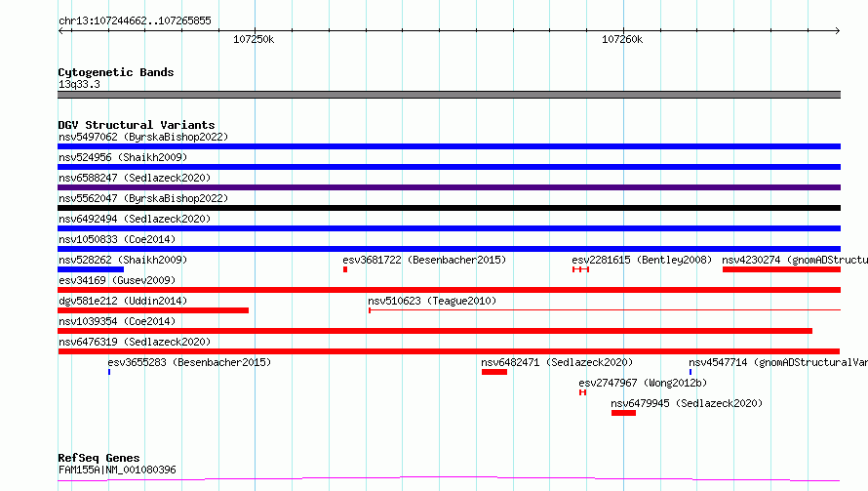
Task: Click the esv2747967 (Wong2012b) label text
Action: pos(643,383)
